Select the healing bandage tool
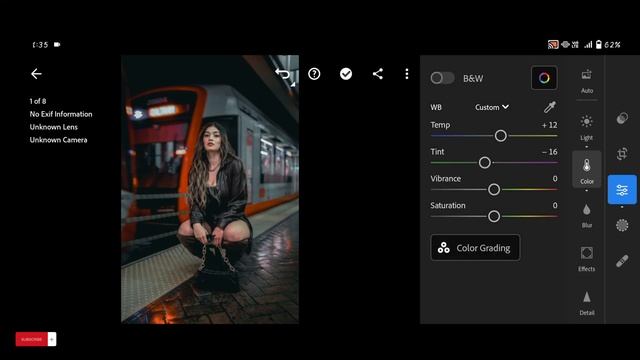This screenshot has height=360, width=640. 622,261
